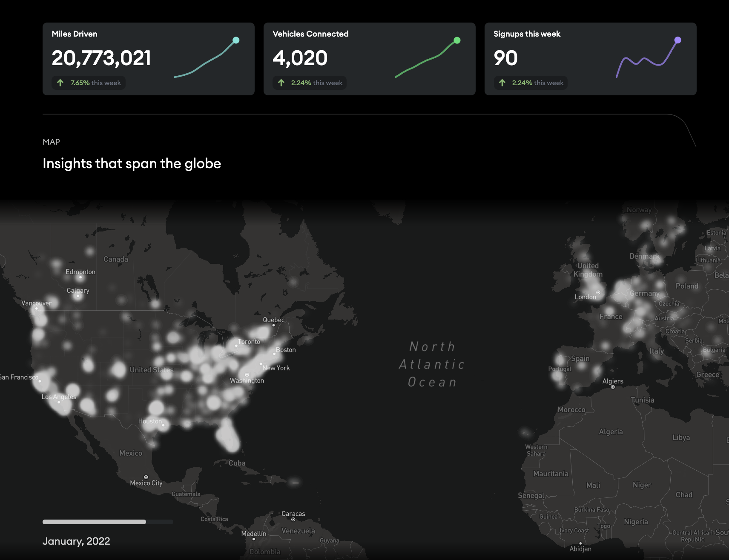This screenshot has height=560, width=729.
Task: Open the Vehicles Connected value 4,020
Action: coord(300,58)
